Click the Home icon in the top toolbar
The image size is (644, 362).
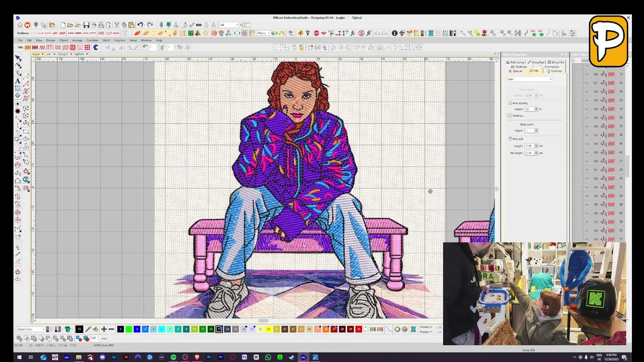click(20, 25)
